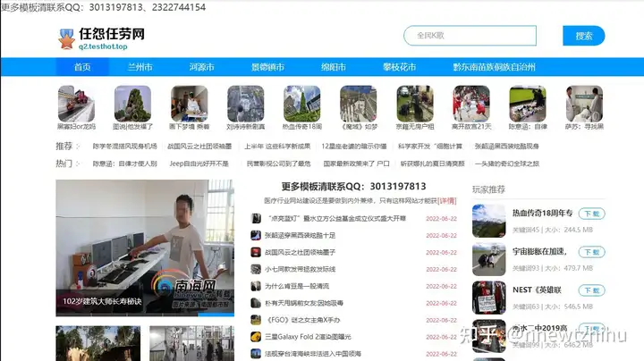Image resolution: width=644 pixels, height=361 pixels.
Task: Click recommended link 张韶涵黑西装炫酷现身
Action: 507,146
